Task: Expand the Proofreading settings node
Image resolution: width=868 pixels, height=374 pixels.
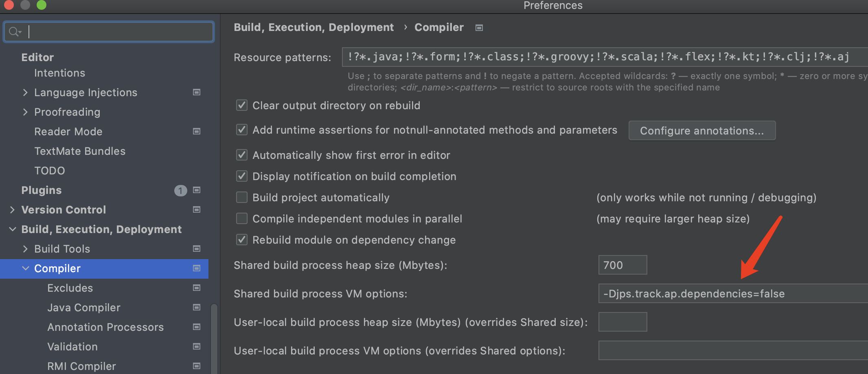Action: (x=25, y=112)
